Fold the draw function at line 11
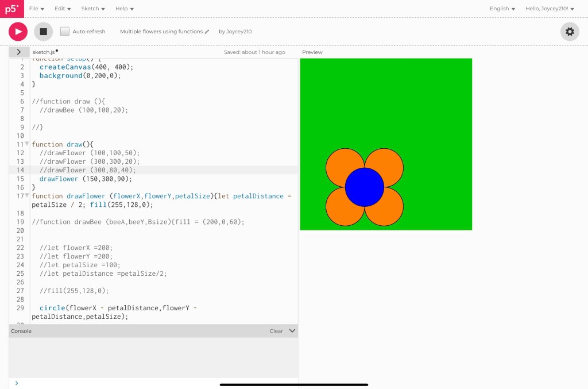This screenshot has width=588, height=389. pyautogui.click(x=27, y=144)
